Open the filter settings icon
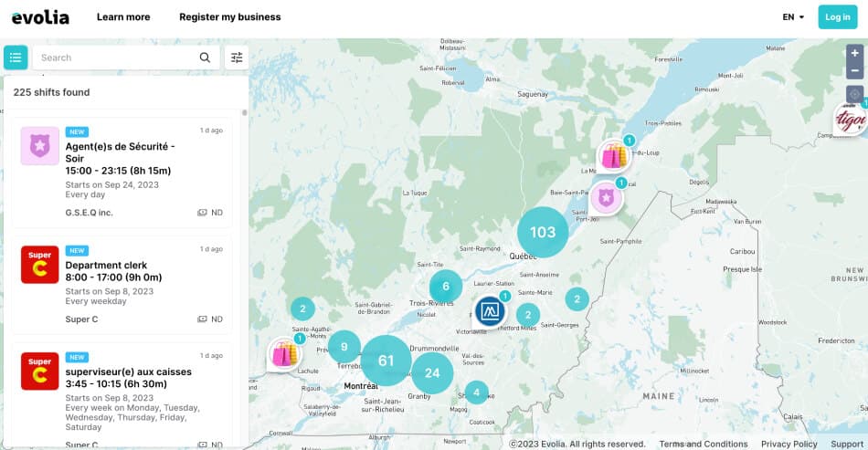 tap(237, 58)
